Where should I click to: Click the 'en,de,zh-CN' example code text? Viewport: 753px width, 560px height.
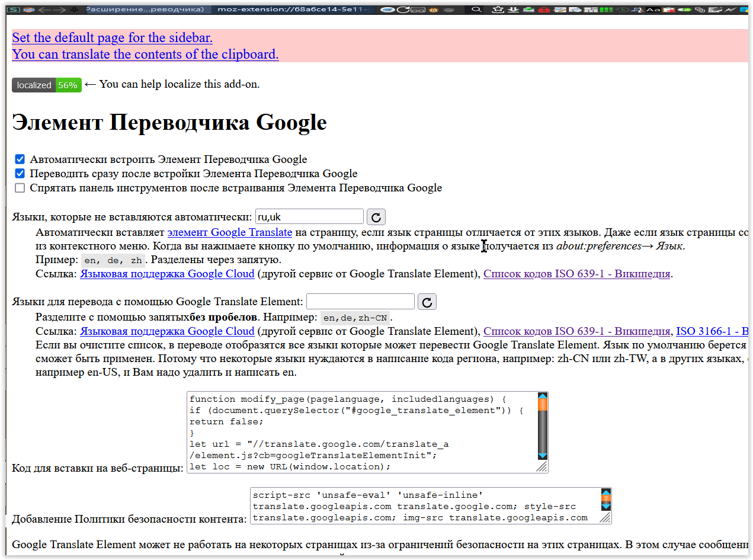click(x=354, y=318)
